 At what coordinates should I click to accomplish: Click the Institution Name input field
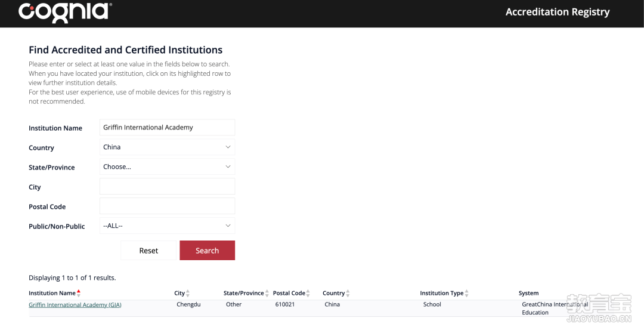click(167, 128)
